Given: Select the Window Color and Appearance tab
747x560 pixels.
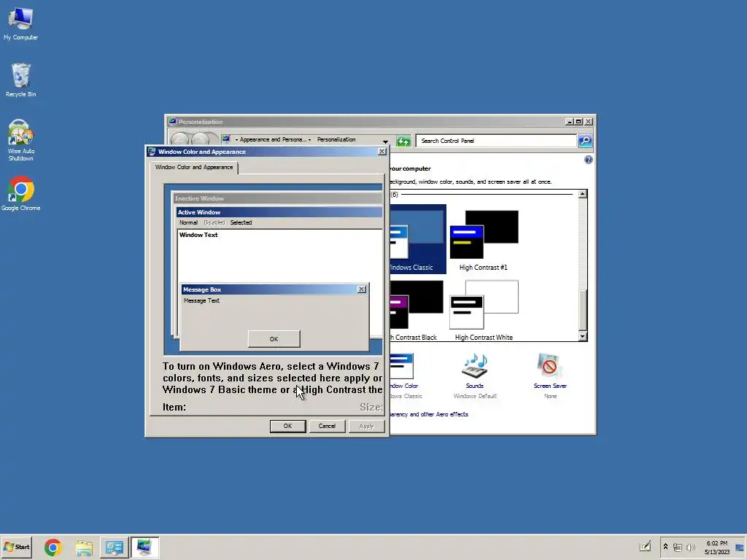Looking at the screenshot, I should pyautogui.click(x=194, y=167).
